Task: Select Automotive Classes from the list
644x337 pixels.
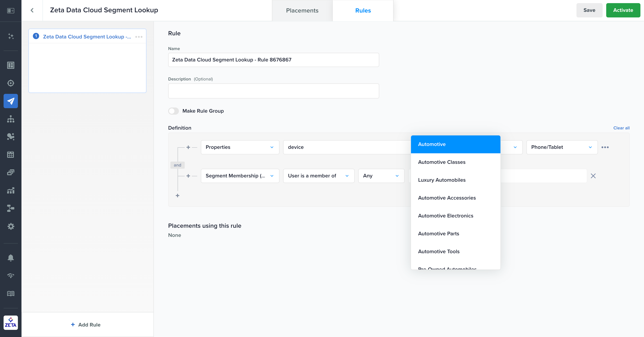Action: pos(441,162)
